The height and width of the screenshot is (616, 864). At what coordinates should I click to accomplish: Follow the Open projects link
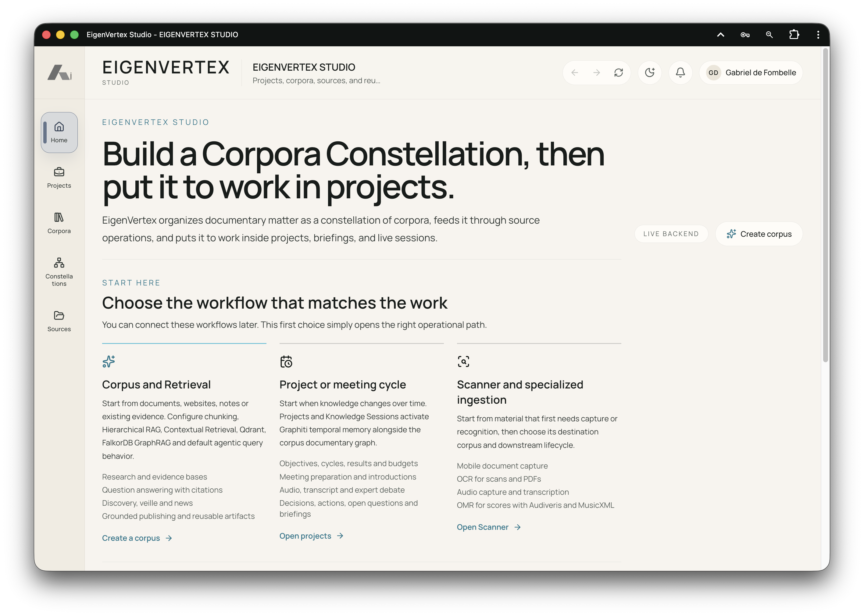[x=312, y=536]
